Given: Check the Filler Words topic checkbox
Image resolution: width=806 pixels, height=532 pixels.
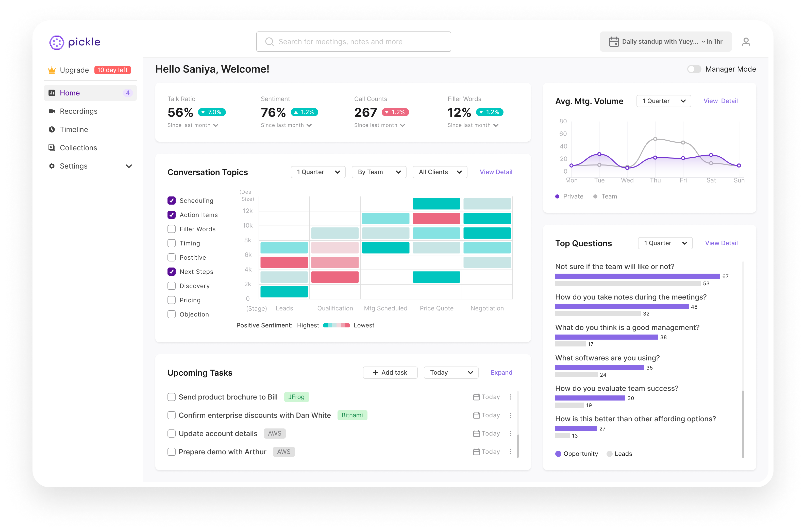Looking at the screenshot, I should click(172, 229).
